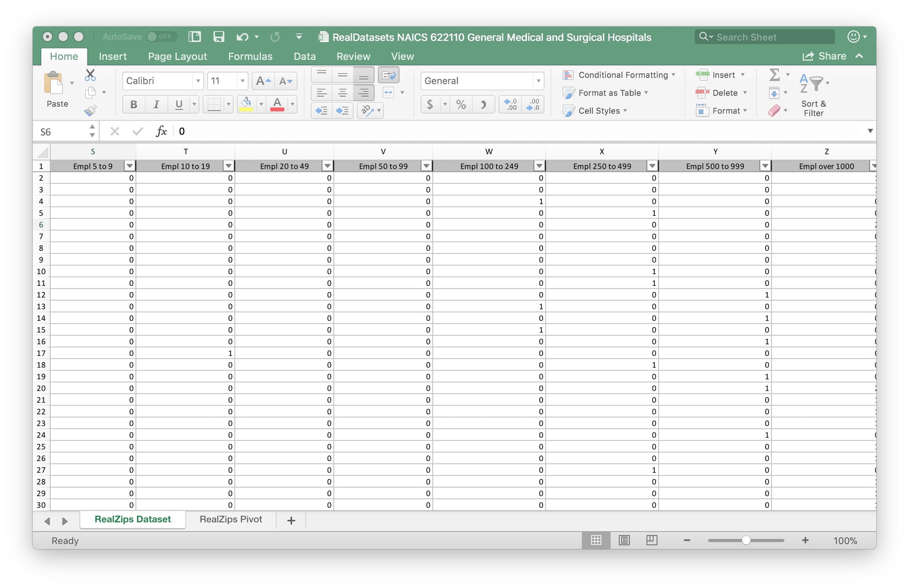
Task: Switch to Page Layout view icon
Action: (624, 540)
